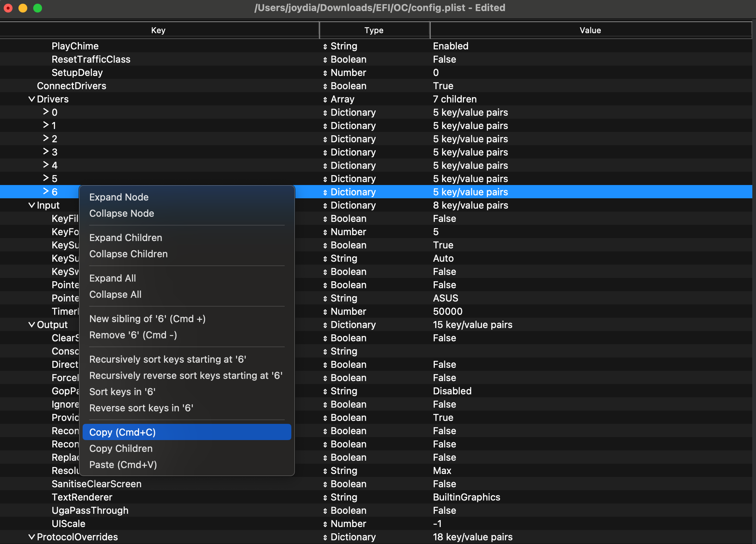This screenshot has height=544, width=756.
Task: Select Paste (Cmd+V) menu item
Action: coord(187,465)
